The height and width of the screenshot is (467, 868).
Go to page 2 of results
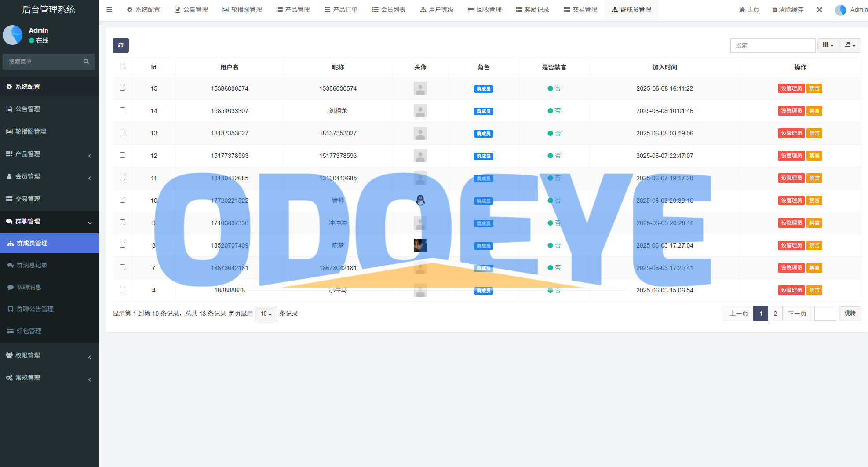coord(775,314)
